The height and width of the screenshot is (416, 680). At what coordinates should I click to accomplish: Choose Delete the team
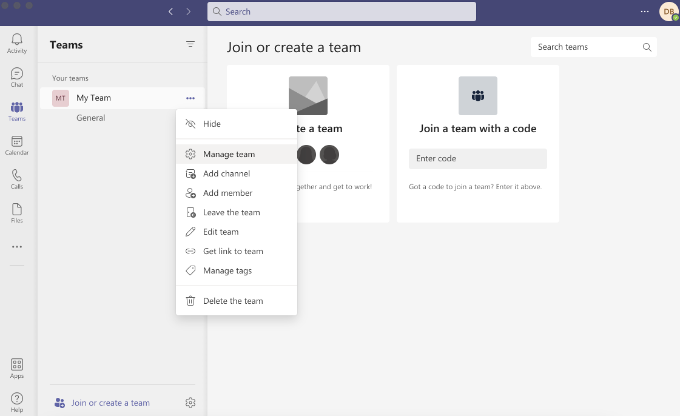pyautogui.click(x=236, y=301)
